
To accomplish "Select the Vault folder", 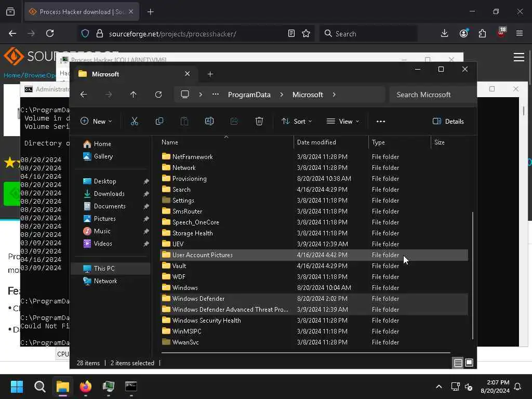I will [314, 266].
